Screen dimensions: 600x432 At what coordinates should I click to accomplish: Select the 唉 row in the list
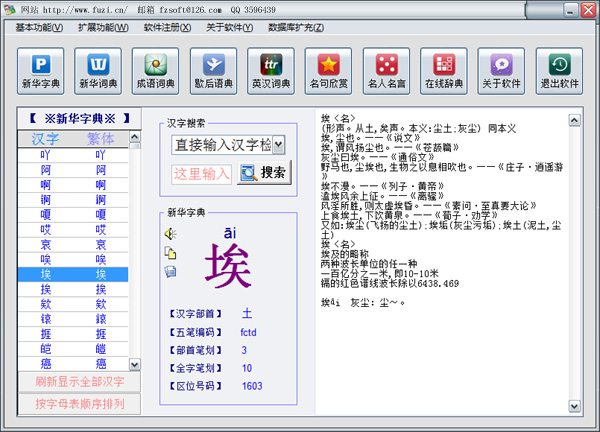pyautogui.click(x=73, y=259)
